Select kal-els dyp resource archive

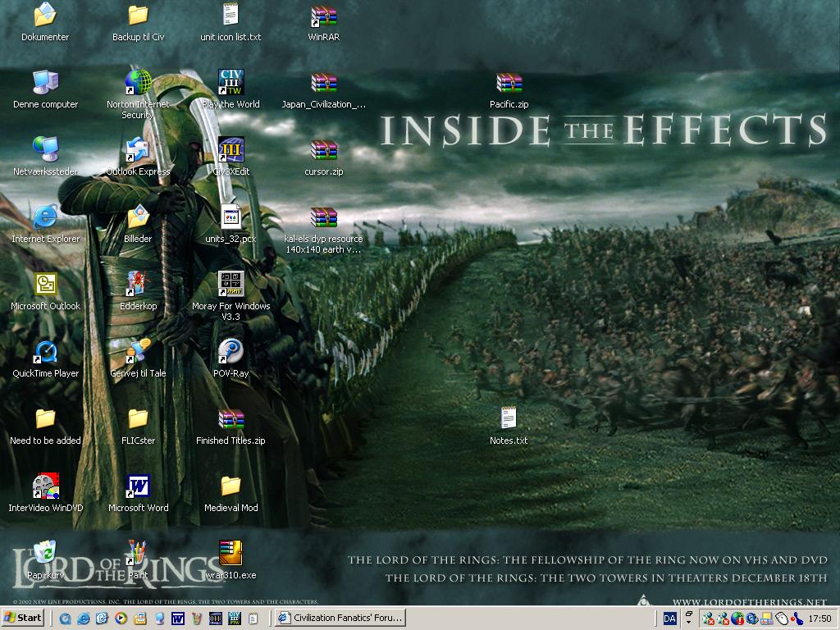[323, 218]
